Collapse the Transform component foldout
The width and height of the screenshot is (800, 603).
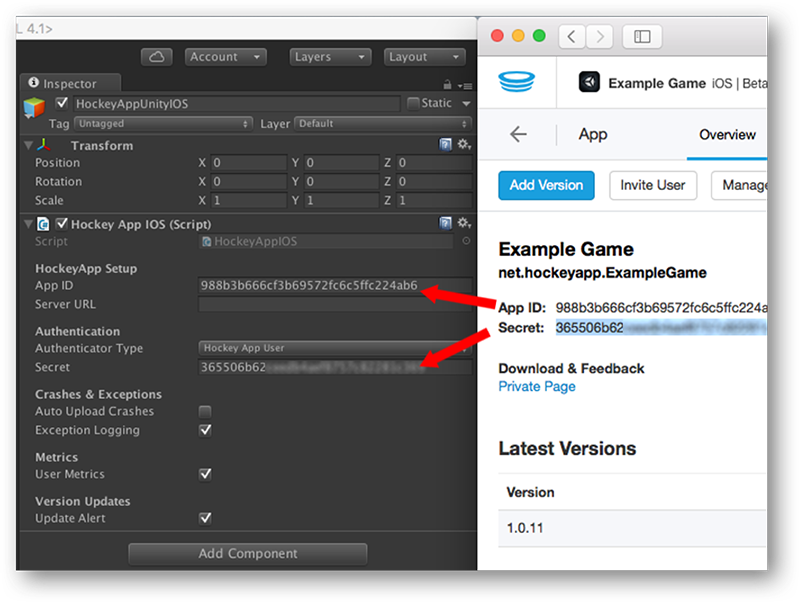pyautogui.click(x=29, y=145)
